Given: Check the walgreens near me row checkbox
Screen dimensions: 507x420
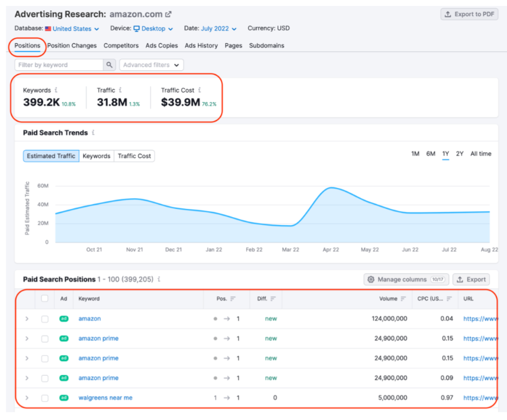Looking at the screenshot, I should click(45, 398).
